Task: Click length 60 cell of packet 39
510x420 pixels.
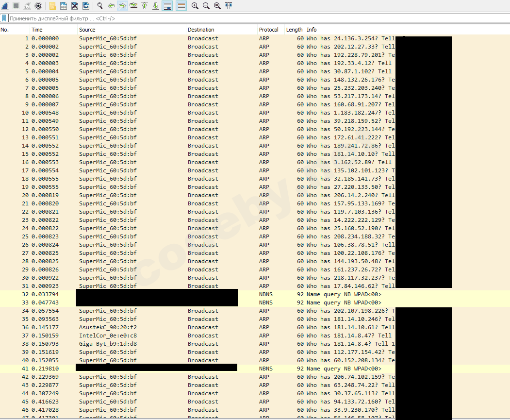Action: (x=300, y=352)
